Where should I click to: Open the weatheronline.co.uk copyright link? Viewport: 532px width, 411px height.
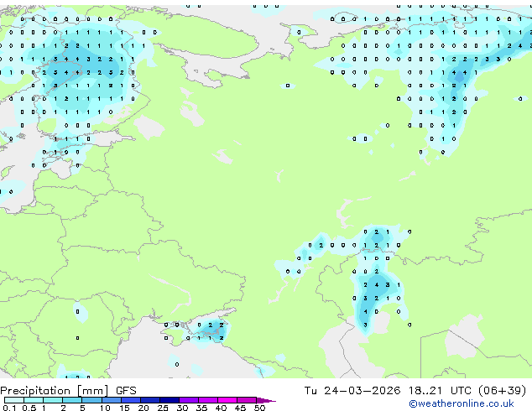pyautogui.click(x=462, y=404)
